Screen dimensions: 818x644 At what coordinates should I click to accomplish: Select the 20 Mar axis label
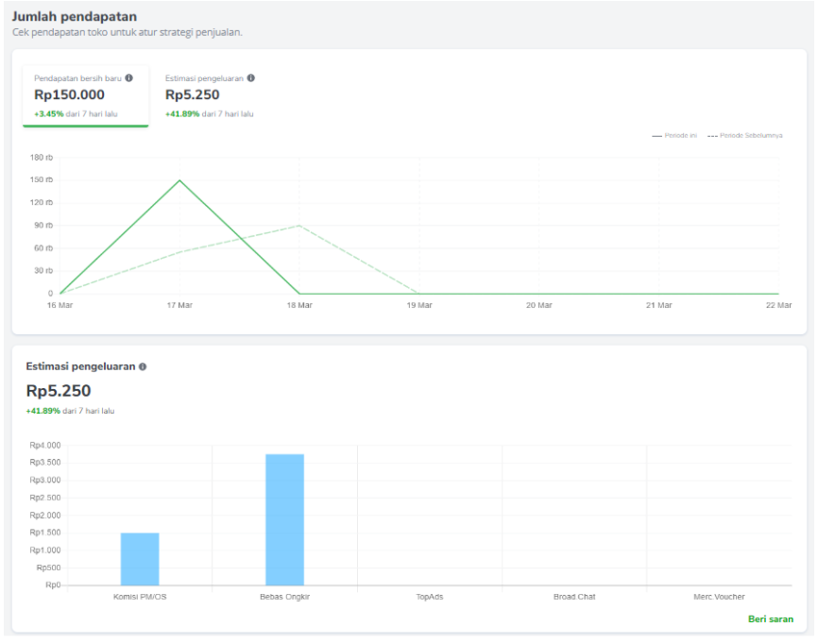539,305
